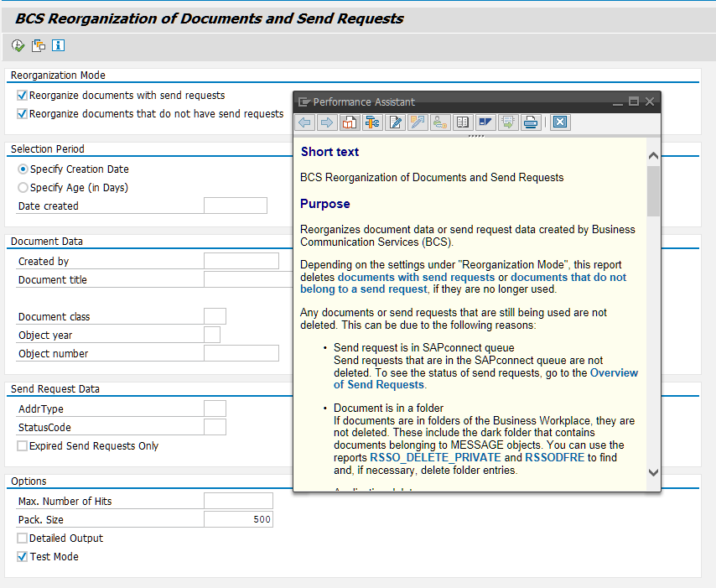Enable the Detailed Output checkbox
This screenshot has height=588, width=716.
[x=22, y=539]
